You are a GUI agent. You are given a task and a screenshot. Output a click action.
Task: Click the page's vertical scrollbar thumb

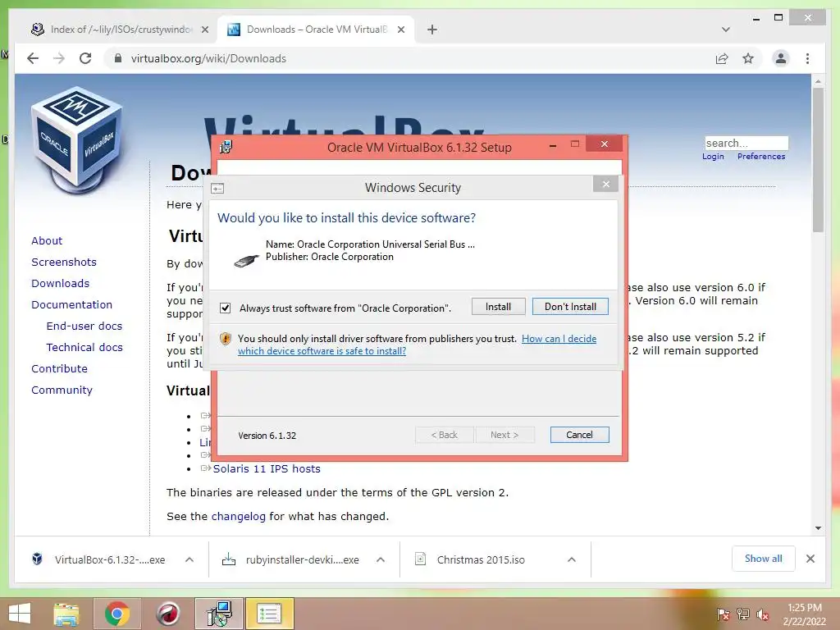click(x=818, y=160)
